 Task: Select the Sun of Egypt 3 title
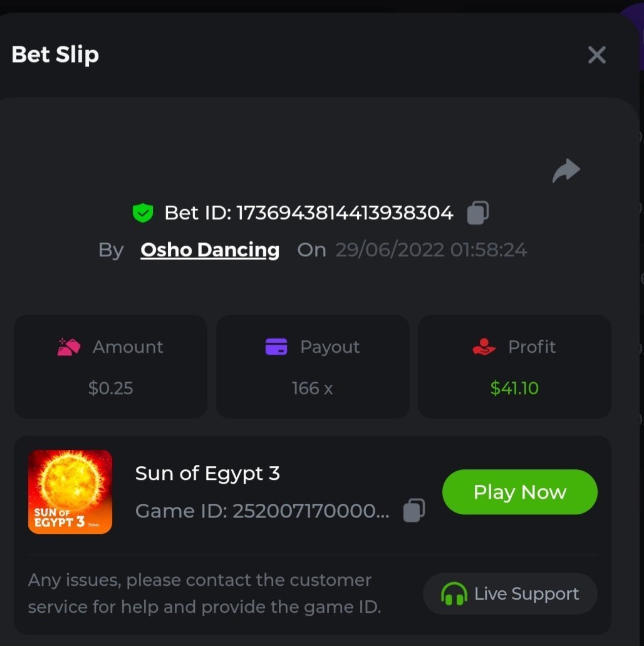207,473
